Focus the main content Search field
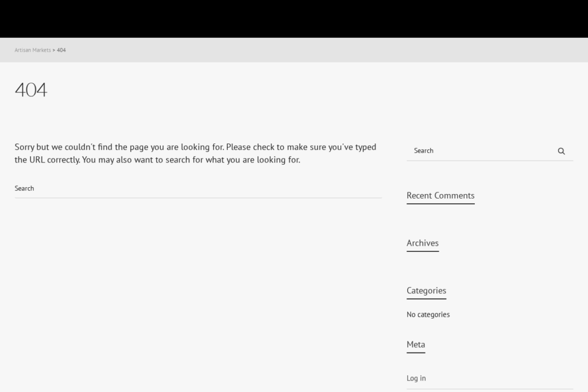Image resolution: width=588 pixels, height=392 pixels. [x=198, y=188]
